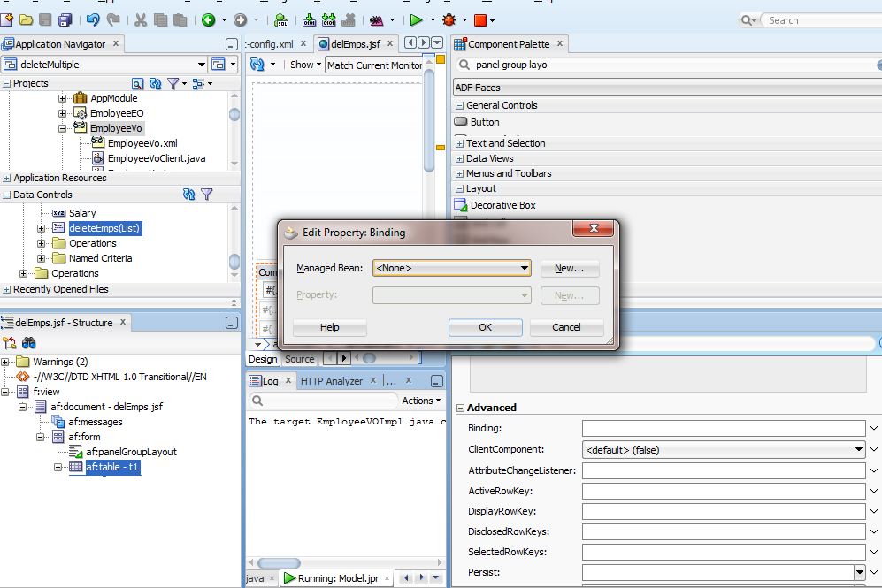
Task: Select the Cut toolbar icon
Action: click(140, 19)
